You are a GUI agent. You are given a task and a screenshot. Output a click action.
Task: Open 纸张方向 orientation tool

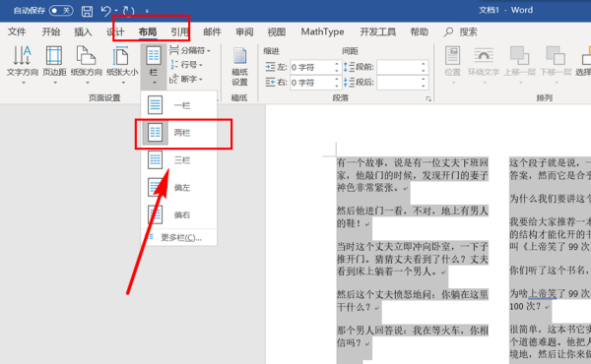[x=87, y=65]
